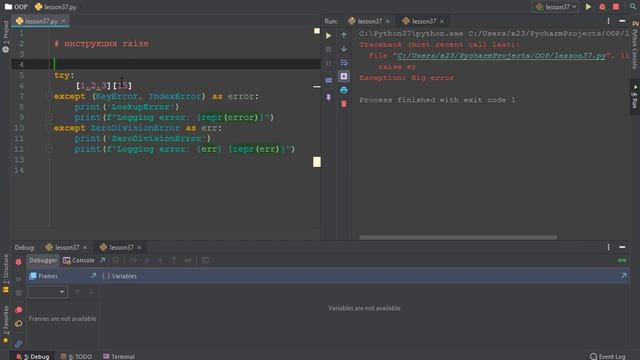Clear all Run console output trash icon

tap(344, 104)
